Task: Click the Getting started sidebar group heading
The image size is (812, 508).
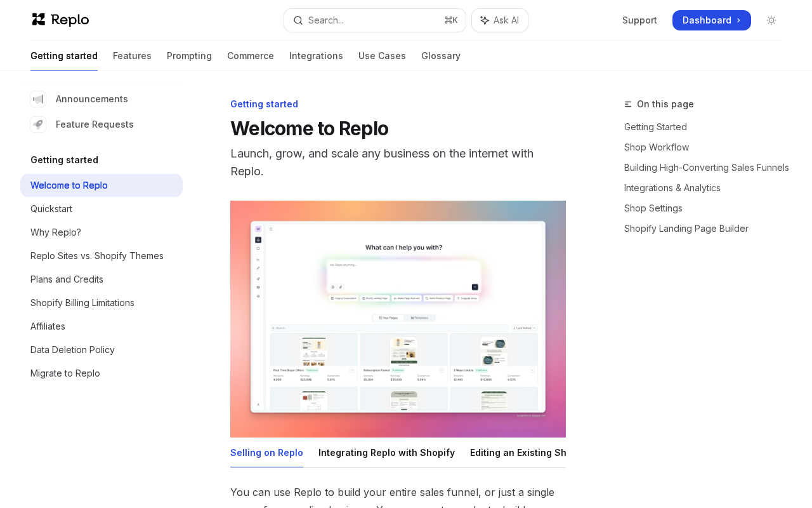Action: 64,160
